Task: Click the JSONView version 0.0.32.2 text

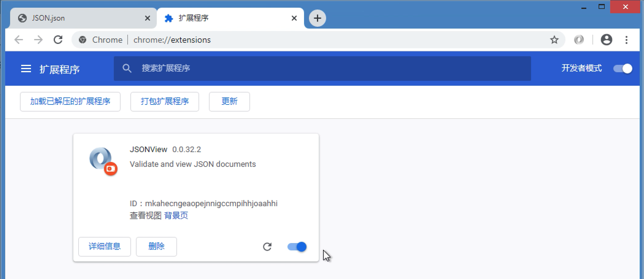Action: click(x=187, y=149)
